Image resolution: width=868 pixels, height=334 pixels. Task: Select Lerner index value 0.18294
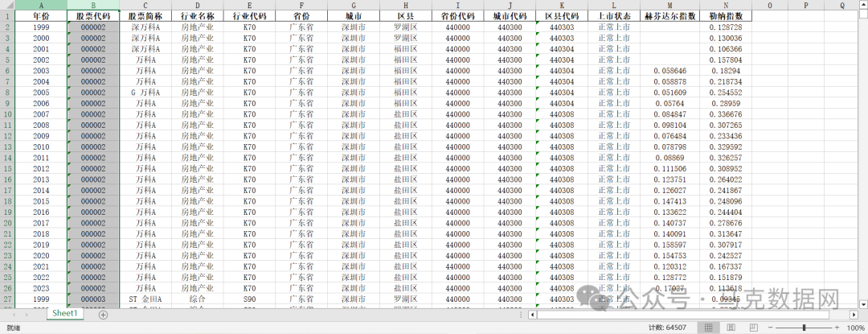coord(726,70)
